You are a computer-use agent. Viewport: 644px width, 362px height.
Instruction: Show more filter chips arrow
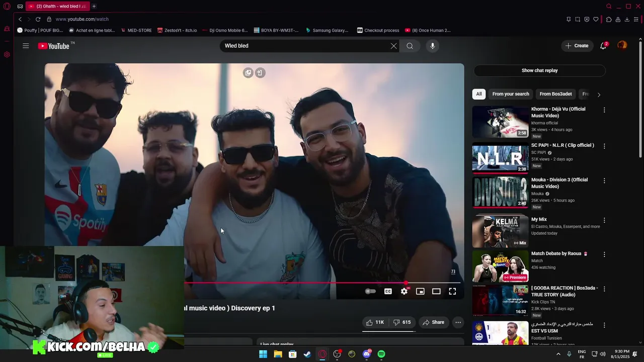click(x=599, y=95)
